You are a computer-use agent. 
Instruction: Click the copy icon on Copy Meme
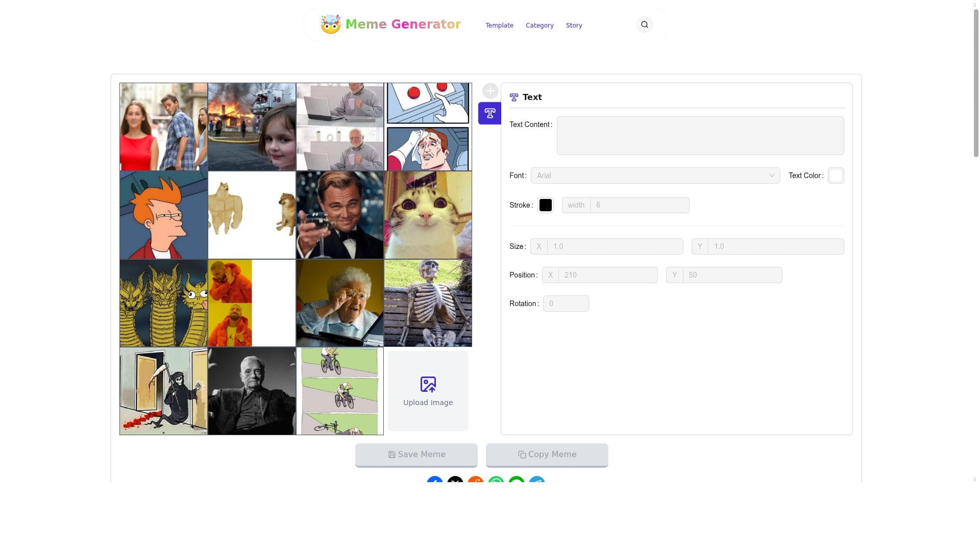click(522, 455)
